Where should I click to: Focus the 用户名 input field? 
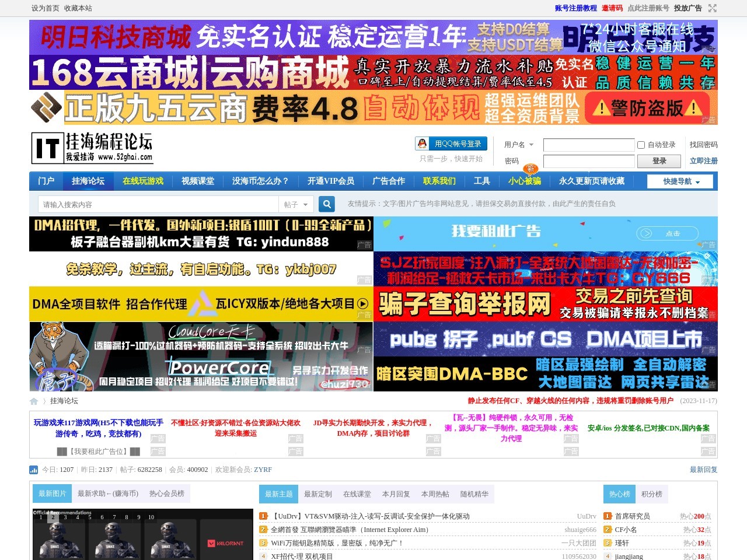[589, 145]
